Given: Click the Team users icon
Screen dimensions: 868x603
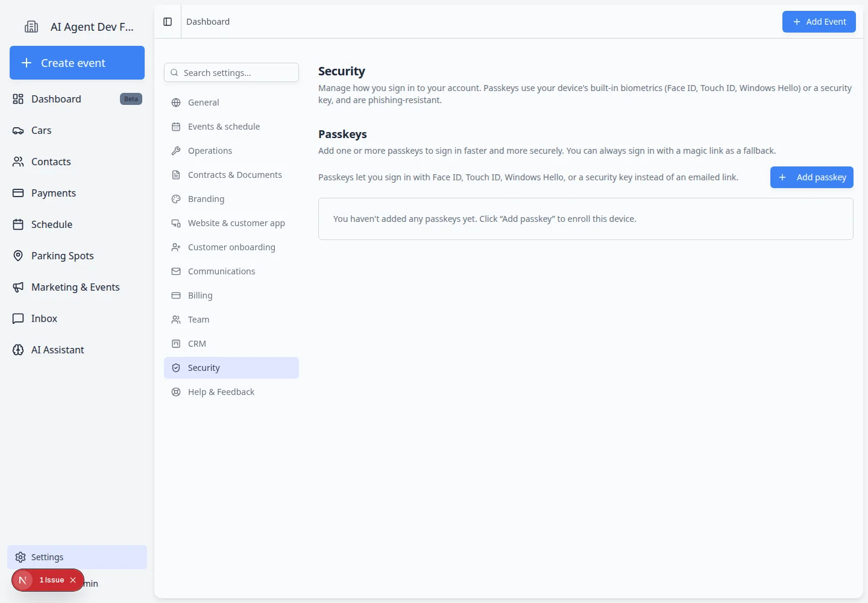Looking at the screenshot, I should pyautogui.click(x=176, y=320).
